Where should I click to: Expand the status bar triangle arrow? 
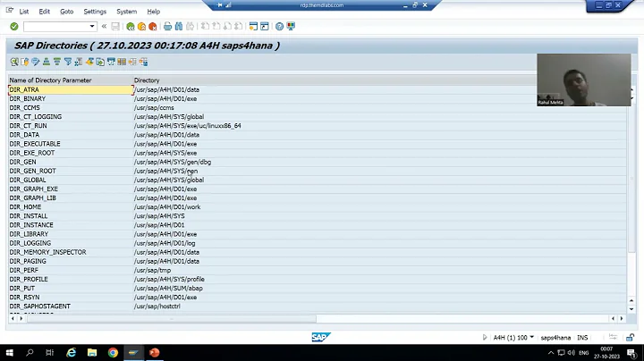[485, 337]
